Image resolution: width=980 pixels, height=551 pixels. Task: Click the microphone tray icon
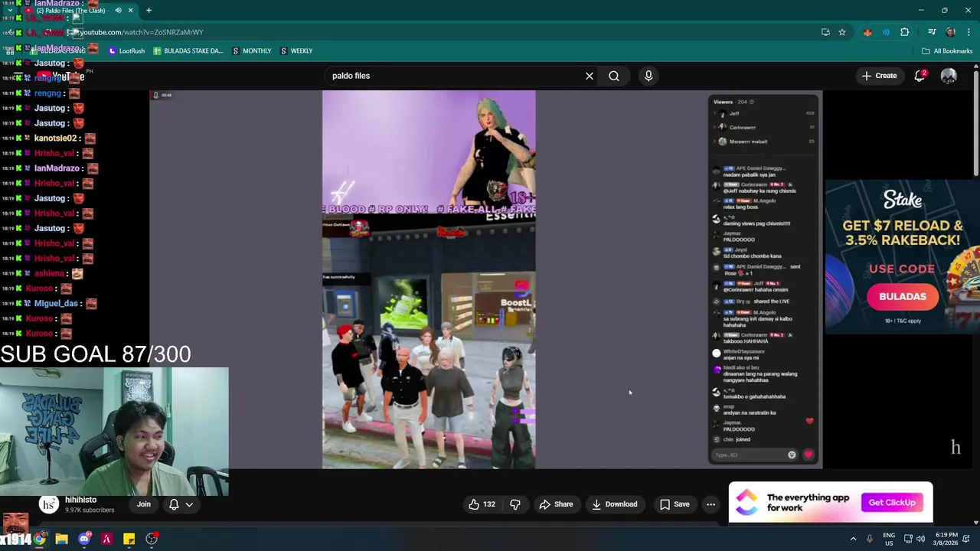[869, 539]
